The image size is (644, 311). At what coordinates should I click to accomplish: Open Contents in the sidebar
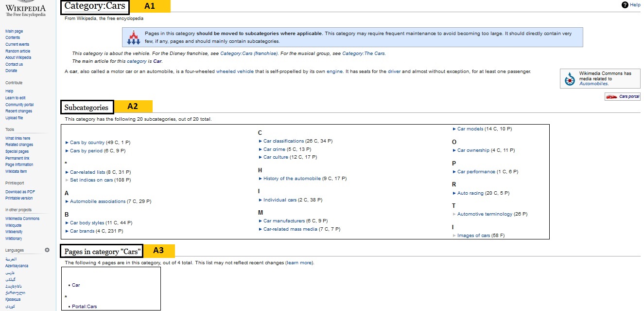click(13, 37)
